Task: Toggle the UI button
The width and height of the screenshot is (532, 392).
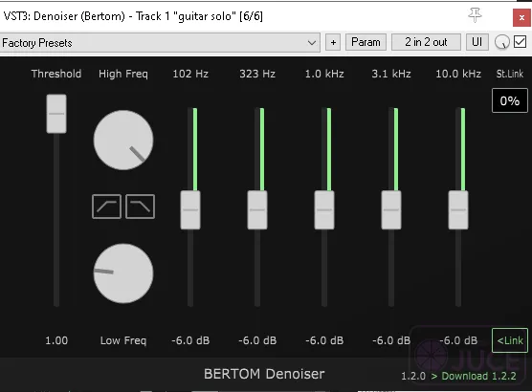Action: [x=477, y=42]
